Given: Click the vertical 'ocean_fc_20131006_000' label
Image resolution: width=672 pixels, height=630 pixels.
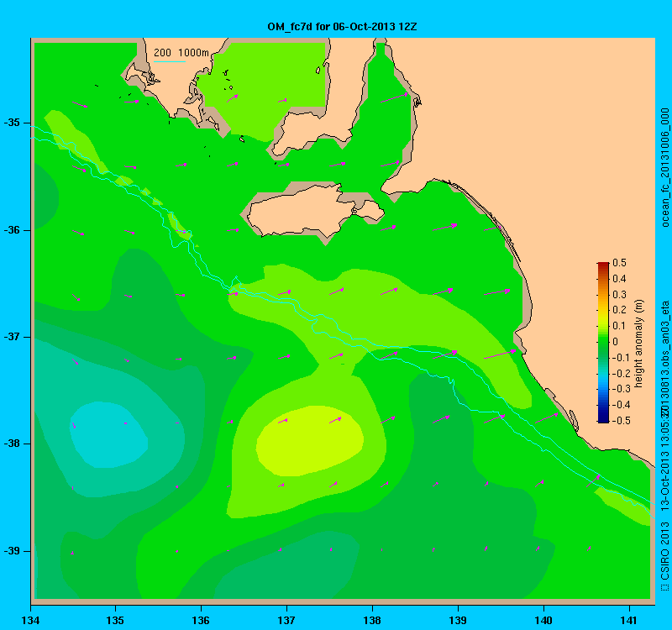Looking at the screenshot, I should (664, 167).
